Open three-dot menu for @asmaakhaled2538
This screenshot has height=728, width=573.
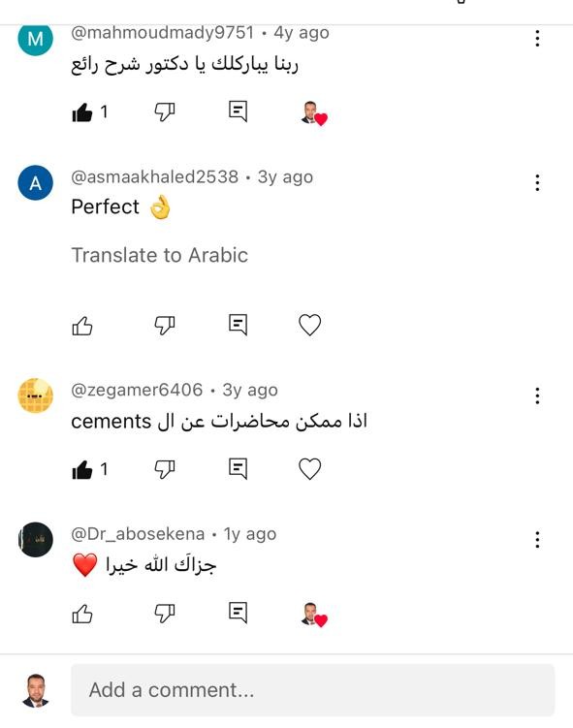pyautogui.click(x=537, y=182)
